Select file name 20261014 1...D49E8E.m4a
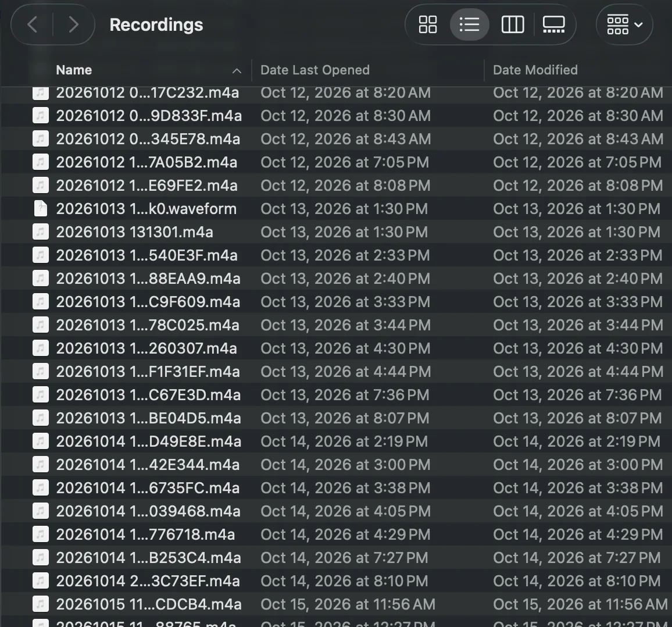 (149, 441)
